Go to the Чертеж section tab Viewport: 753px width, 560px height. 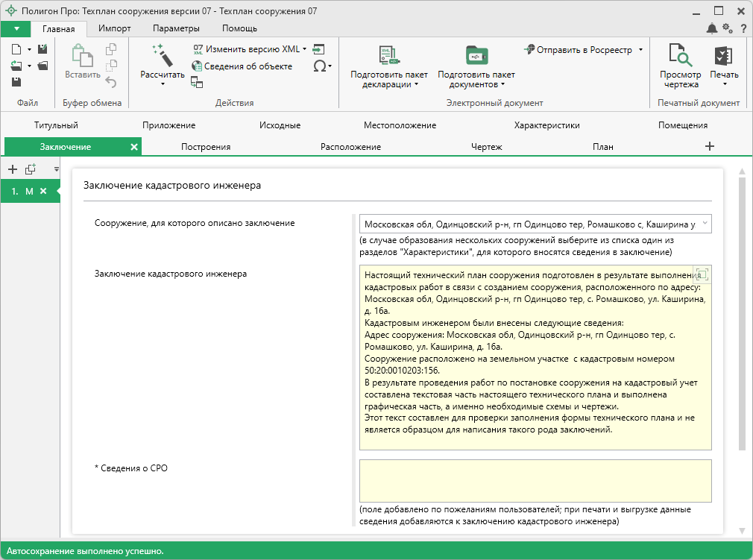[x=486, y=147]
